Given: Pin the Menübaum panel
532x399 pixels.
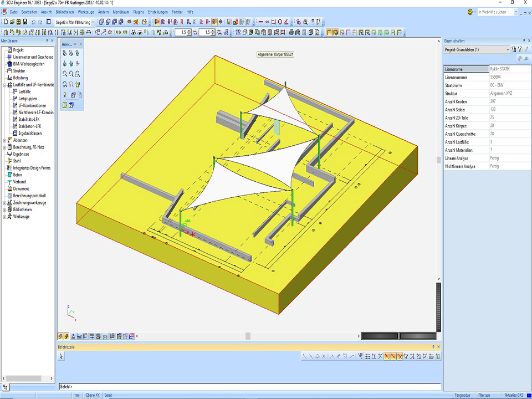Looking at the screenshot, I should tap(47, 41).
